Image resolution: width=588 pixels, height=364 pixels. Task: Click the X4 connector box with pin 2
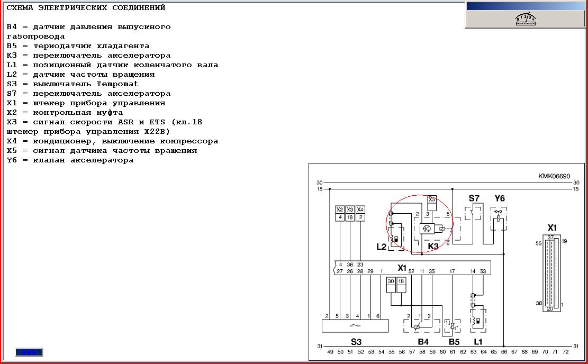(x=360, y=213)
